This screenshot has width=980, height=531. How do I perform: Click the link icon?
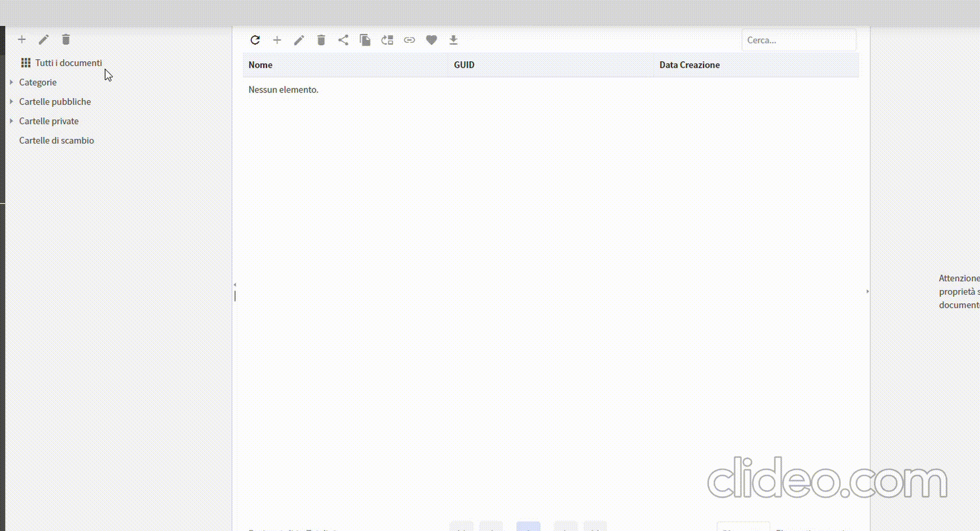(x=409, y=40)
